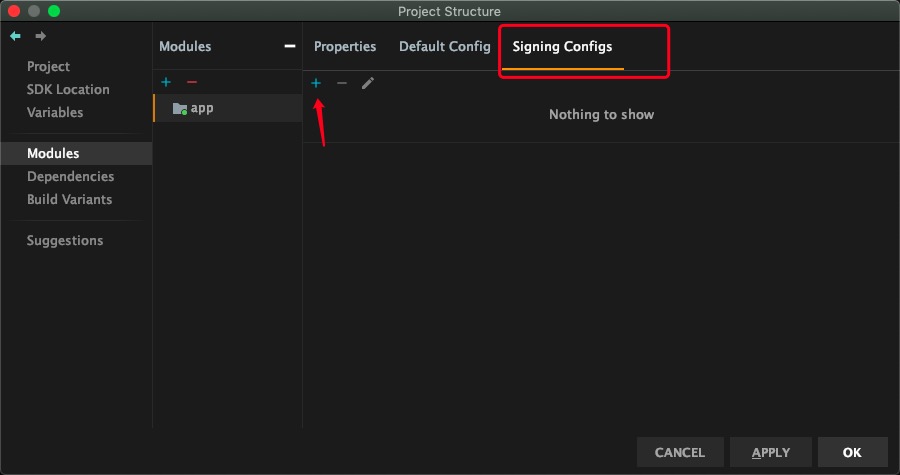Viewport: 900px width, 475px height.
Task: Go to SDK Location section
Action: [68, 89]
